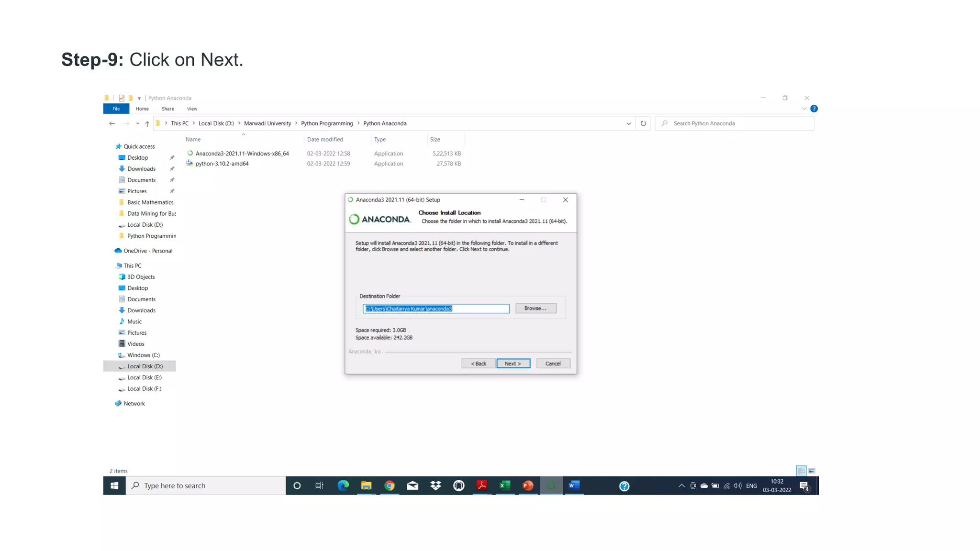Select Local Disk (E:) in navigation pane
980x551 pixels.
[144, 377]
